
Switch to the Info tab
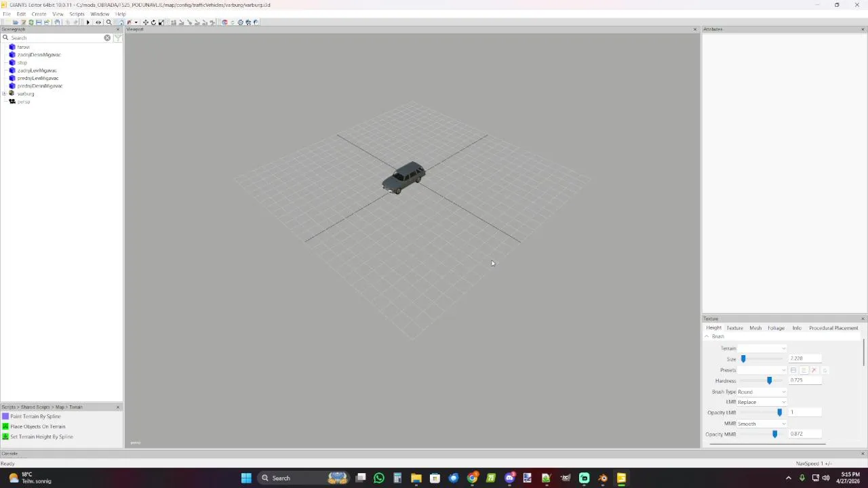click(x=797, y=328)
